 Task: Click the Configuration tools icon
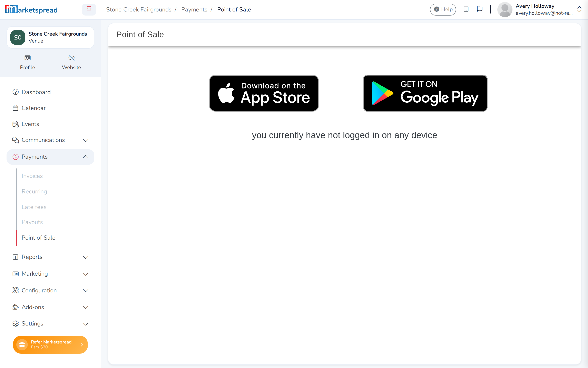[16, 290]
